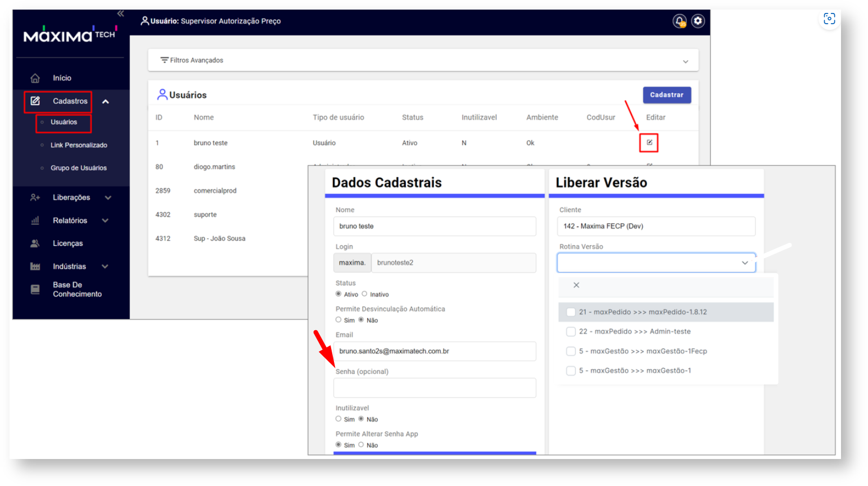Open Grupo de Usuários submenu item
The height and width of the screenshot is (486, 868).
79,168
